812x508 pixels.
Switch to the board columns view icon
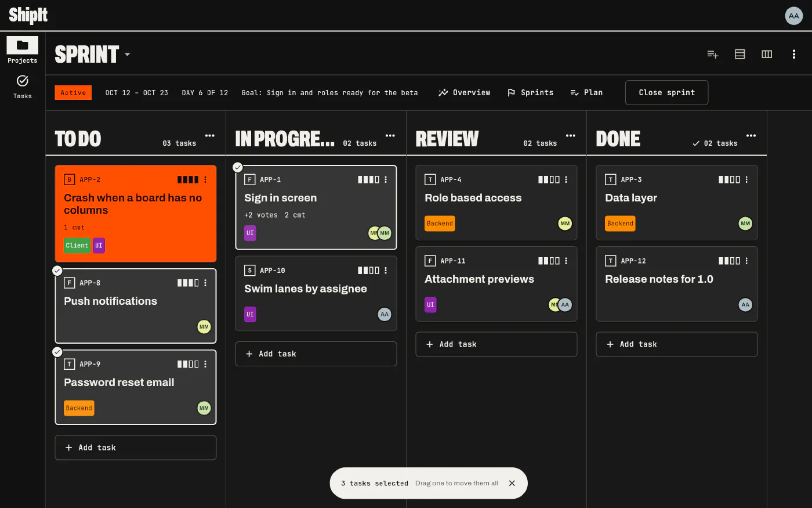(767, 54)
